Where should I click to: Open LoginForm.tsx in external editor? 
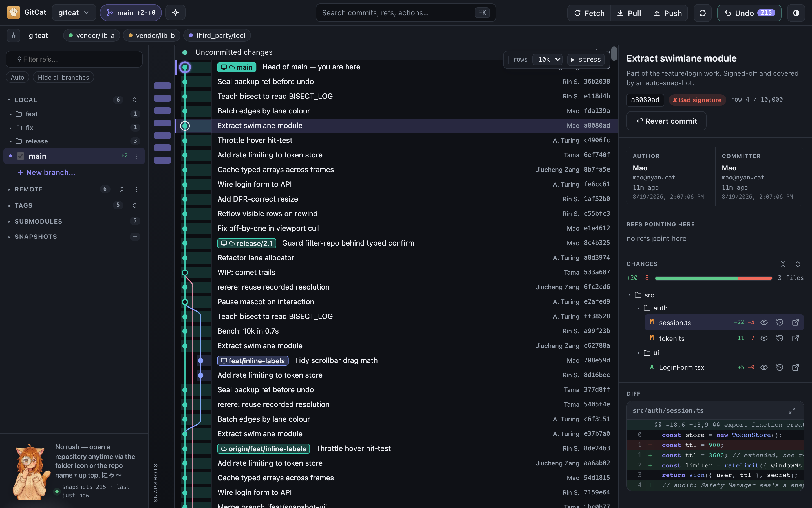coord(795,367)
